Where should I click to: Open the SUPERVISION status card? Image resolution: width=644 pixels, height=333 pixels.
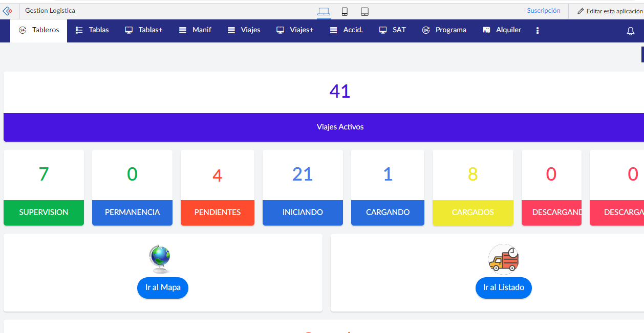click(44, 212)
